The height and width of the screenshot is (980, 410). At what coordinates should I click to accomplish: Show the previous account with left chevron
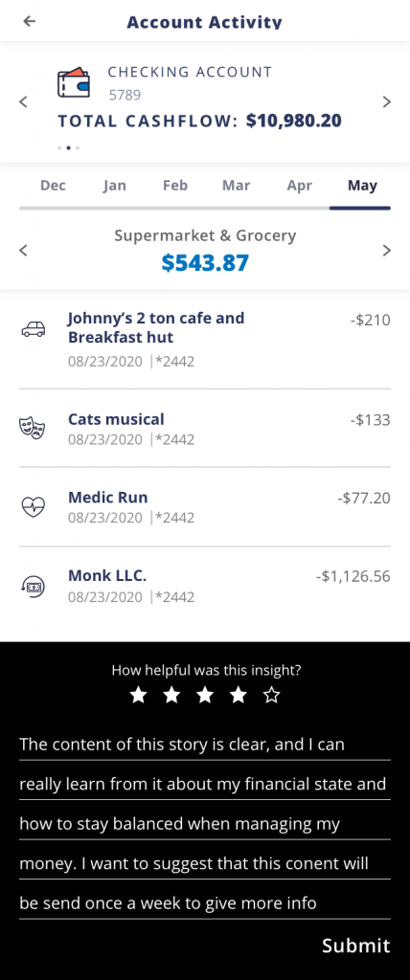[23, 101]
